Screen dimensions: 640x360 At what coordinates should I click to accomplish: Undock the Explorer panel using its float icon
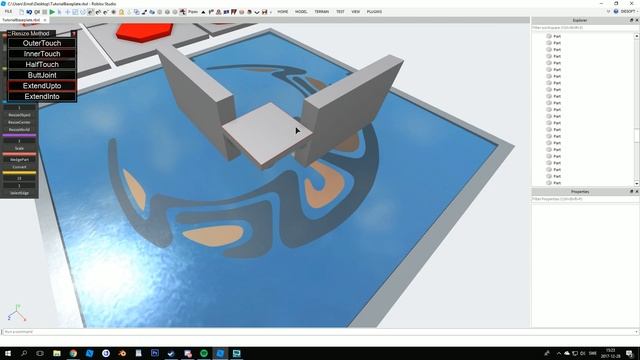pos(631,20)
